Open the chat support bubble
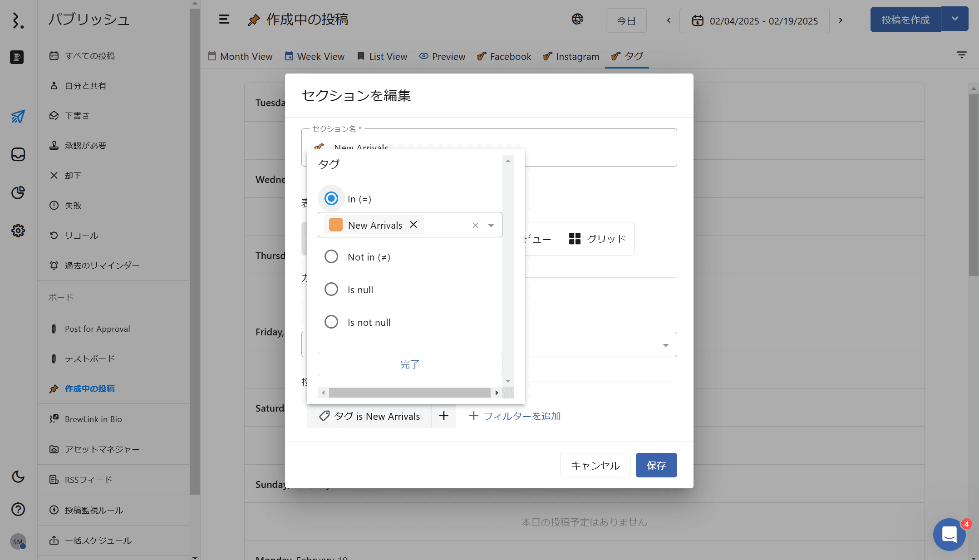This screenshot has height=560, width=979. point(949,534)
